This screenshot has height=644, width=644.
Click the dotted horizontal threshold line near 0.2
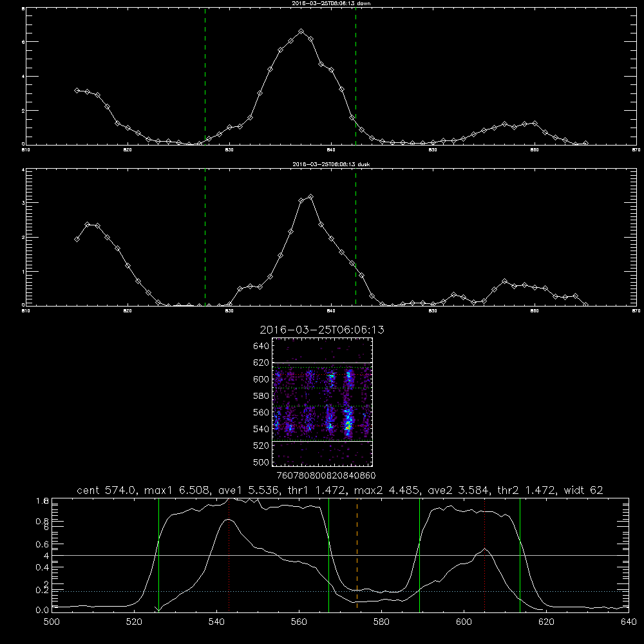340,591
